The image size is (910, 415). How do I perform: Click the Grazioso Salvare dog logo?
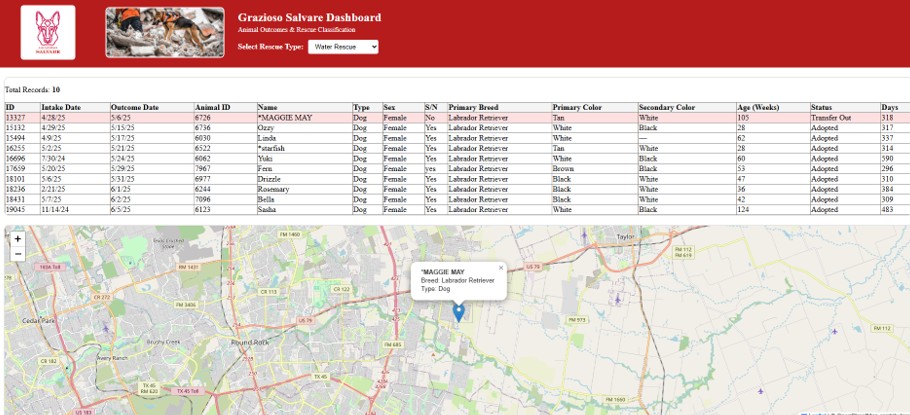click(x=48, y=33)
